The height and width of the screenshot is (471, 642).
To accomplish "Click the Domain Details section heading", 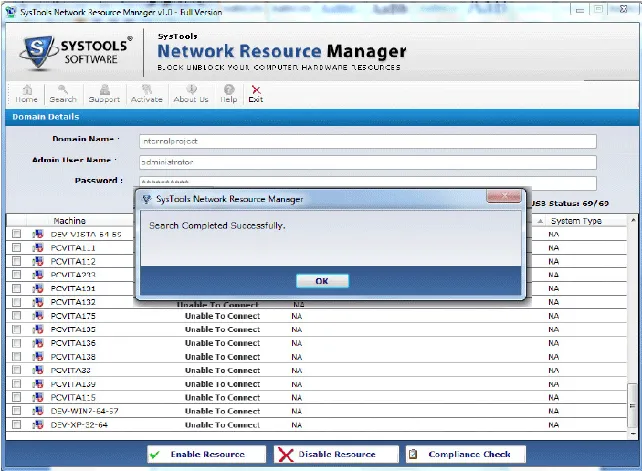I will (45, 117).
